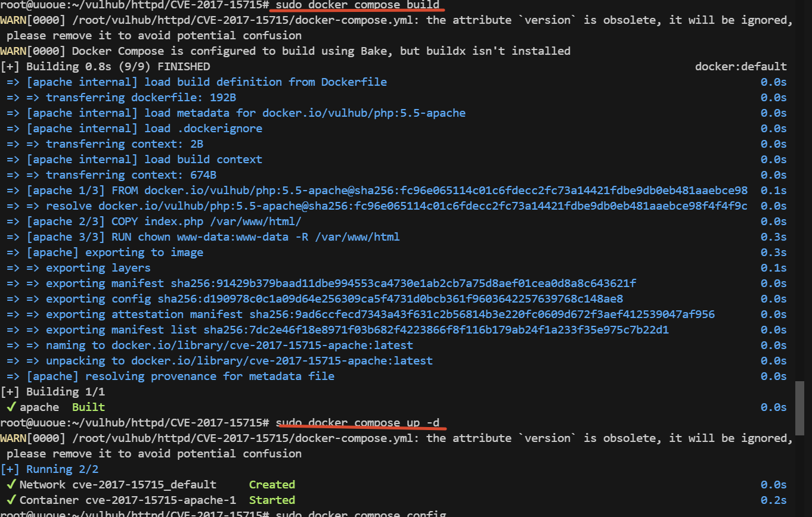Click the green 'Built' status word
The width and height of the screenshot is (812, 517).
click(x=88, y=407)
